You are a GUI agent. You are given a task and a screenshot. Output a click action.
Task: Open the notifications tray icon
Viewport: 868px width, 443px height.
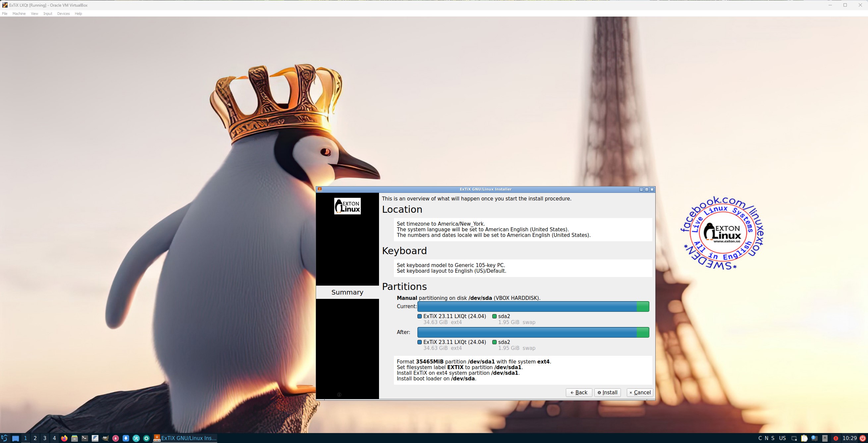pyautogui.click(x=814, y=438)
